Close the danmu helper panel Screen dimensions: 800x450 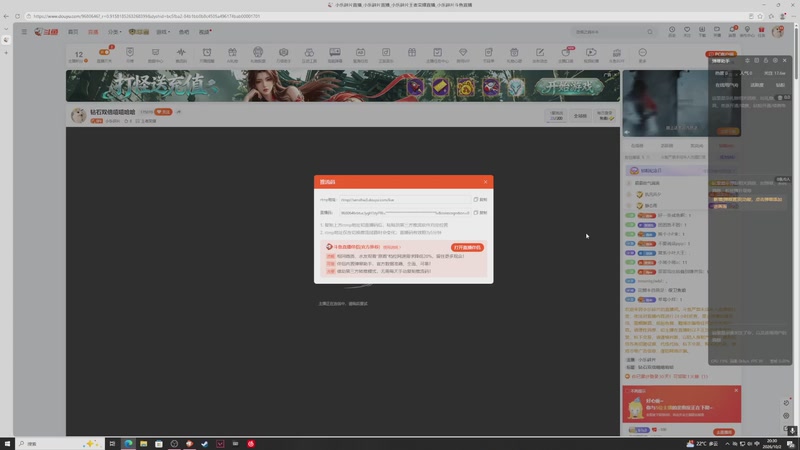[785, 61]
